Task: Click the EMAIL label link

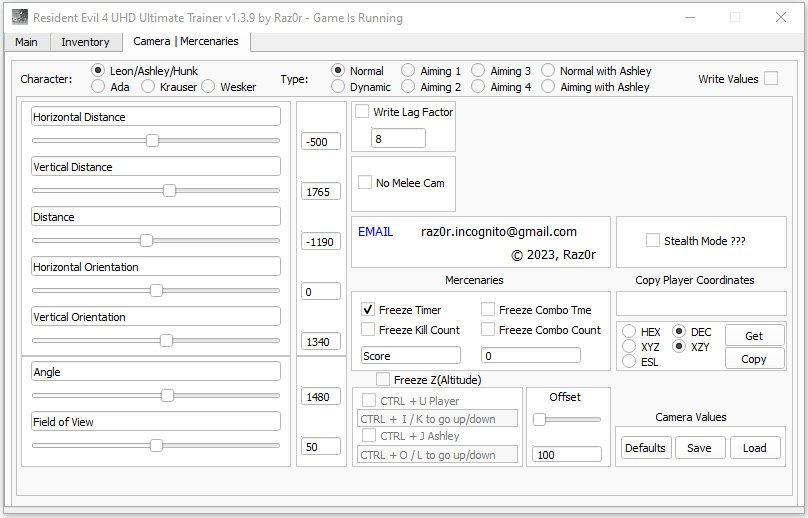Action: point(376,232)
